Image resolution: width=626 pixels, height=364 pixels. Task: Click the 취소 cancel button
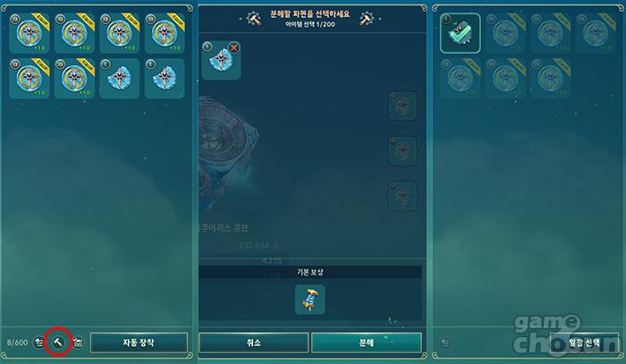(x=254, y=343)
